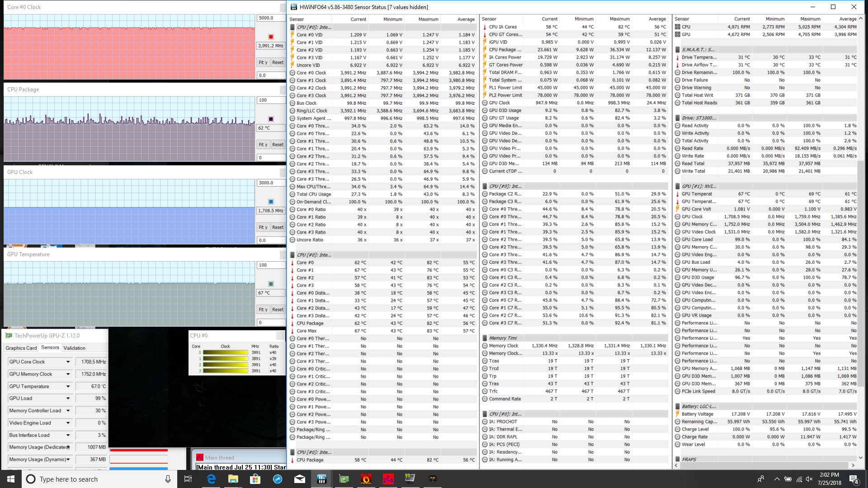Click the Cortana microphone icon

point(168,479)
